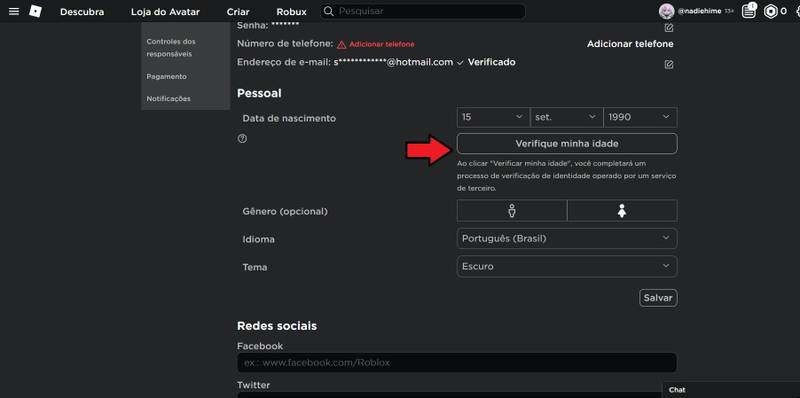Select the male gender option
This screenshot has height=398, width=800.
(x=512, y=210)
